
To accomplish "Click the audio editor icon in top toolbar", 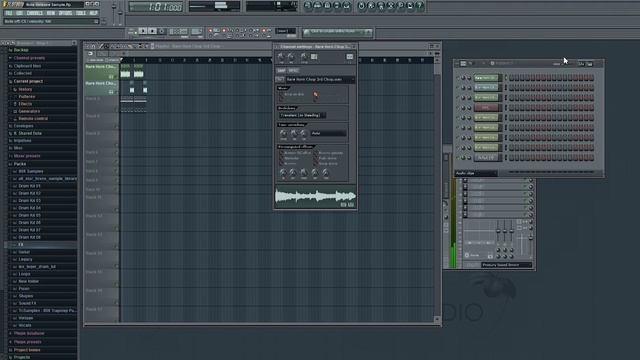I will (x=391, y=6).
